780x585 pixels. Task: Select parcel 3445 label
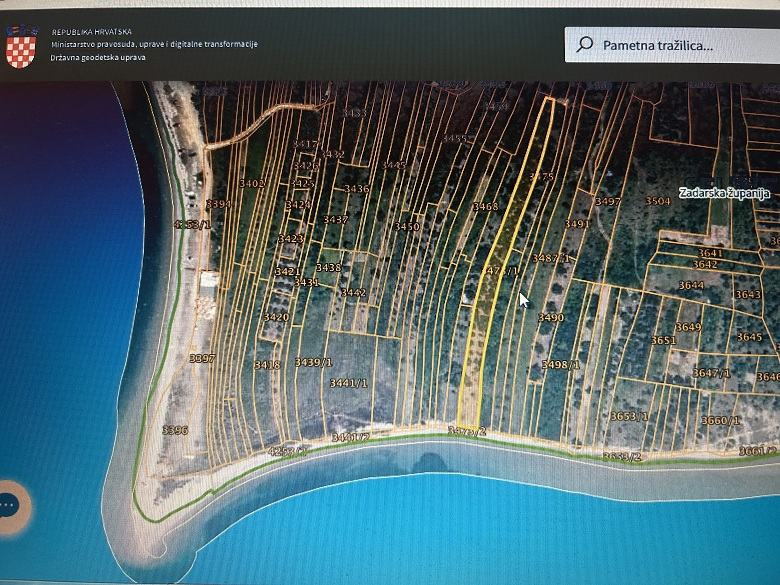[394, 165]
